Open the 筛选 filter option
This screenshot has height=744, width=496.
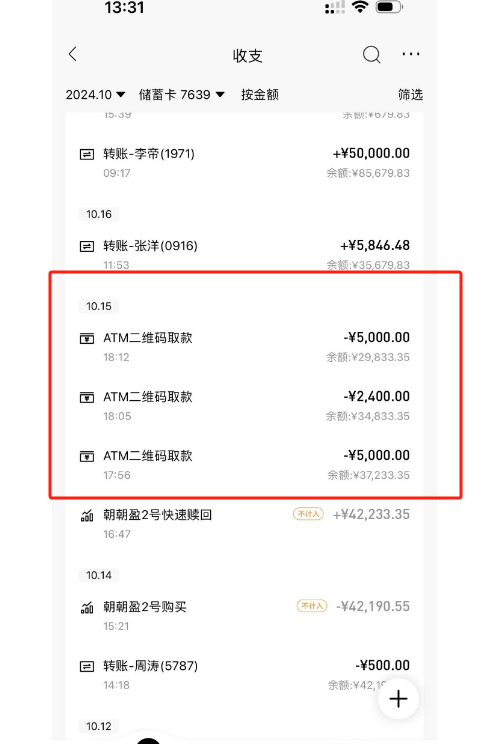pyautogui.click(x=410, y=95)
